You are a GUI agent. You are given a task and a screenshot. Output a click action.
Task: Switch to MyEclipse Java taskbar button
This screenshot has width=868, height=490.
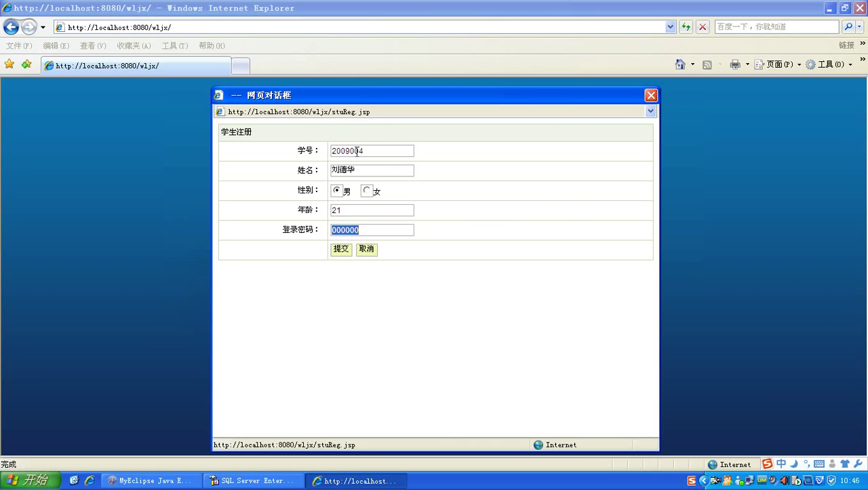point(153,480)
